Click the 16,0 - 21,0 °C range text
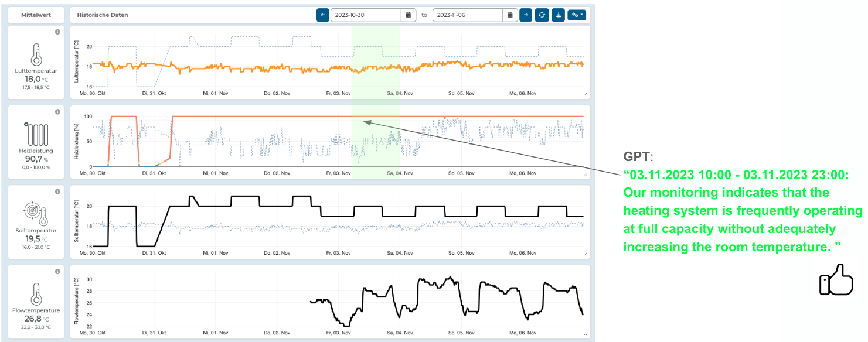 tap(36, 247)
